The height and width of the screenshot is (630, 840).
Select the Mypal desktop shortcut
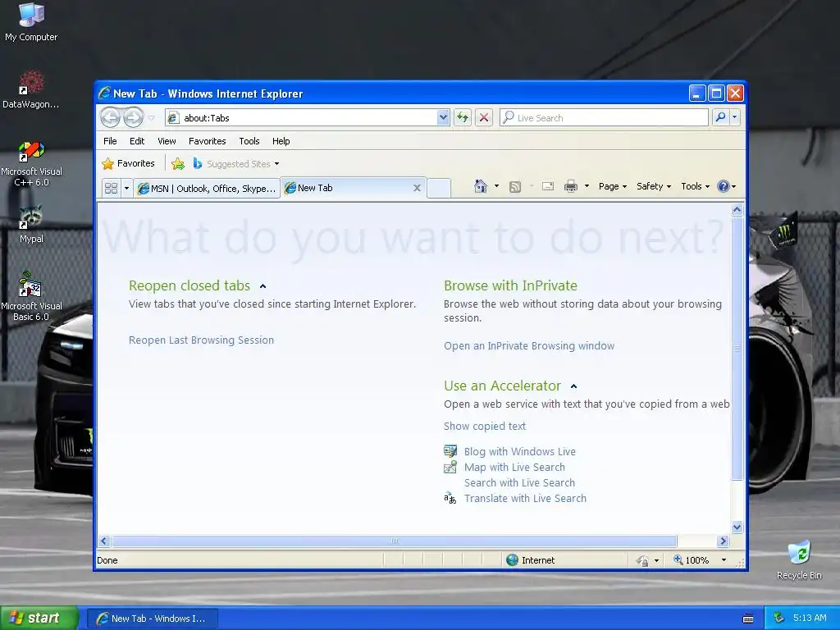click(31, 225)
